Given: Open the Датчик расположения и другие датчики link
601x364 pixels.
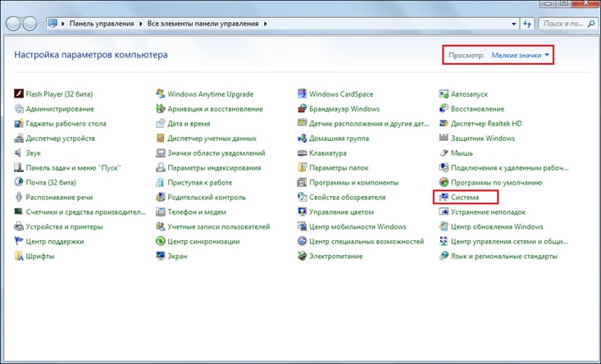Looking at the screenshot, I should (x=369, y=123).
